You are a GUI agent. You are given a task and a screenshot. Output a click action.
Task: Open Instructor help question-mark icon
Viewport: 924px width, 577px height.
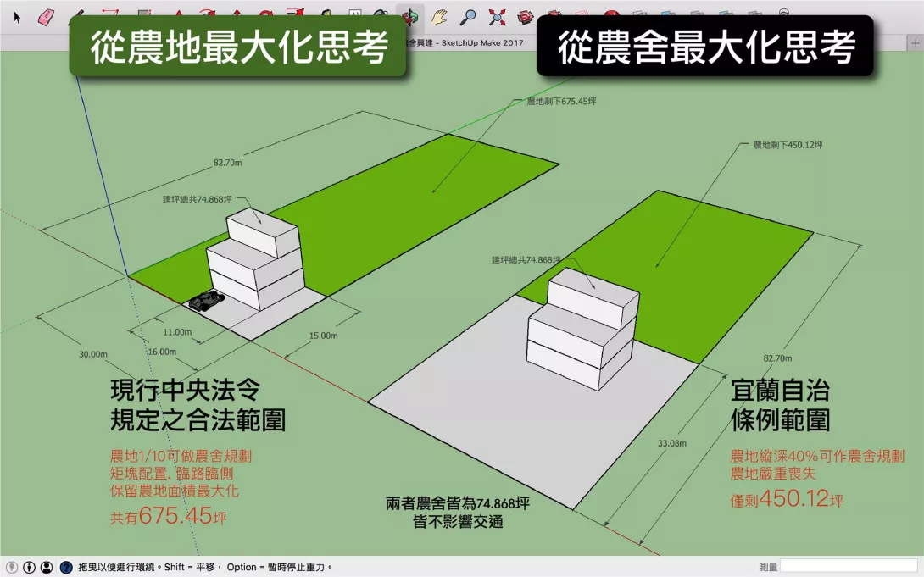click(x=65, y=567)
